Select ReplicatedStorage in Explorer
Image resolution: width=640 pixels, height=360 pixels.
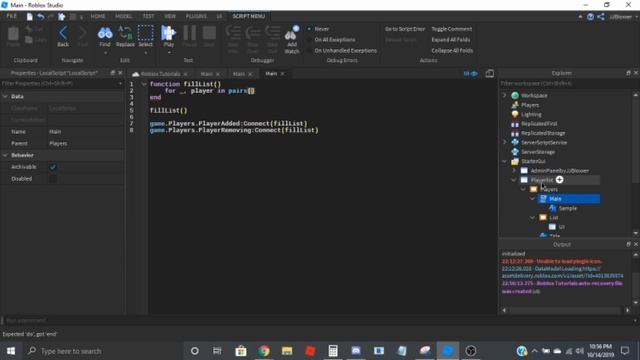coord(543,133)
